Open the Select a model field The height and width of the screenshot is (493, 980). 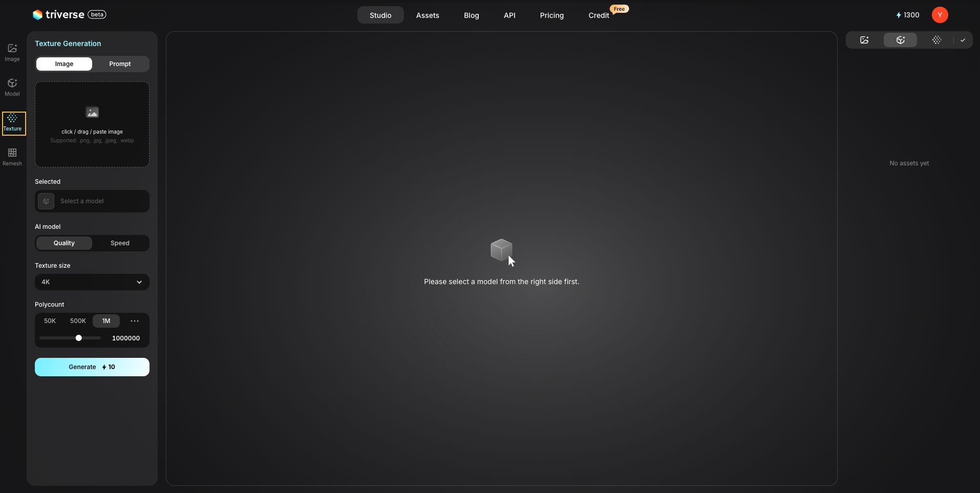[92, 201]
